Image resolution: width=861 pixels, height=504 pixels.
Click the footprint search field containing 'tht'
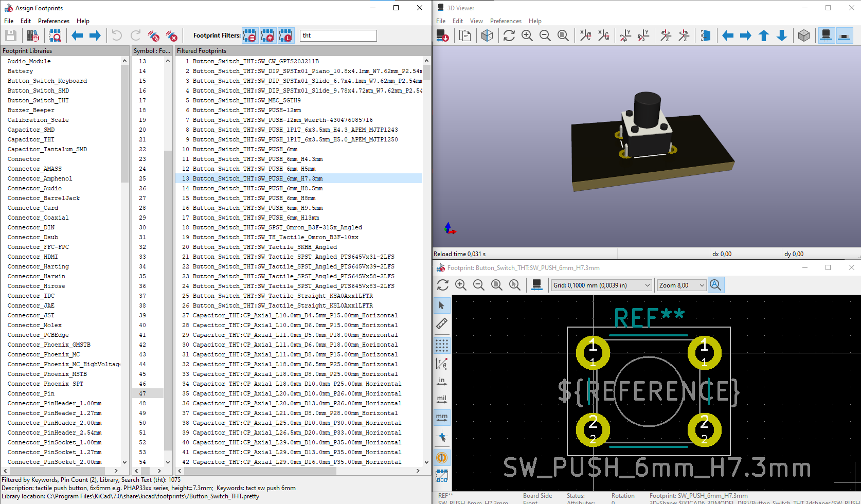(338, 35)
